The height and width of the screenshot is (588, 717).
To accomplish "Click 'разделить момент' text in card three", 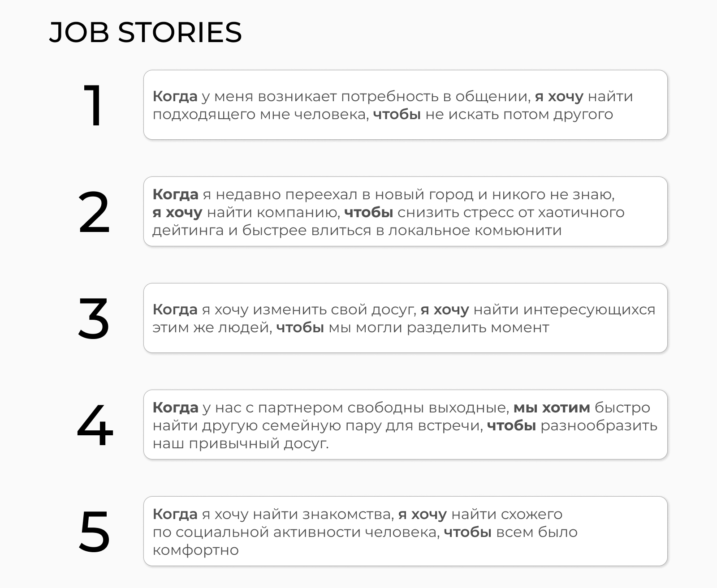I will (x=478, y=327).
